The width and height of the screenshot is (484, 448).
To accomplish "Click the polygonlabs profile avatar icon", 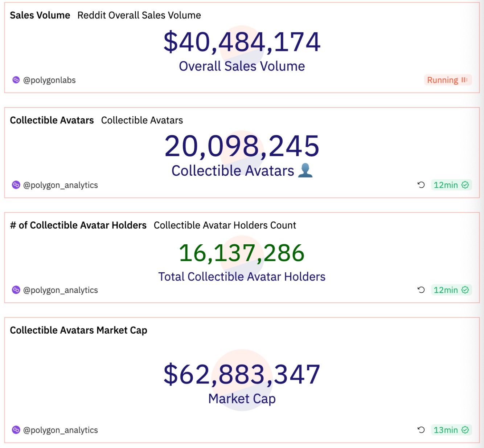I will tap(16, 80).
